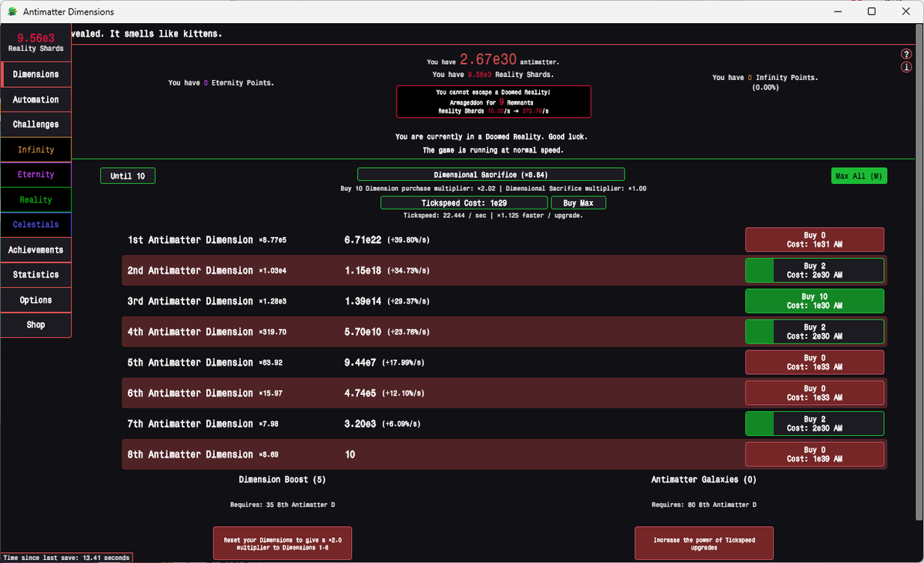The width and height of the screenshot is (924, 563).
Task: Buy 2 of the 7th Antimatter Dimension
Action: coord(815,424)
